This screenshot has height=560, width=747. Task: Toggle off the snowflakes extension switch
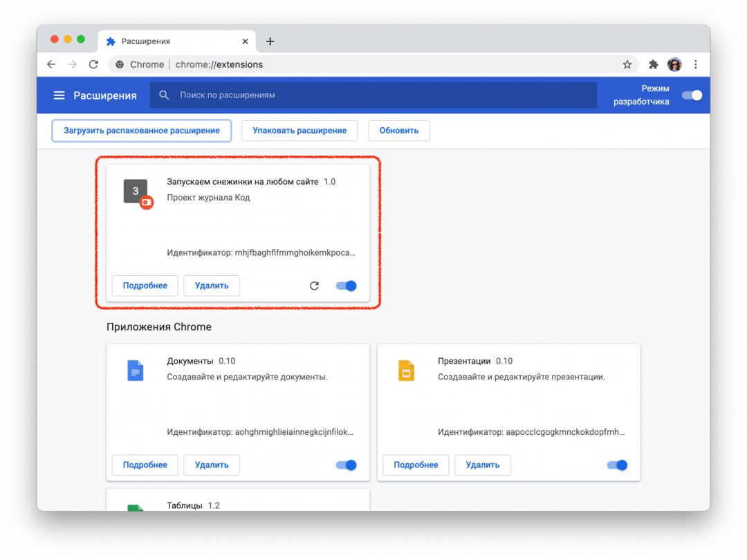[345, 285]
